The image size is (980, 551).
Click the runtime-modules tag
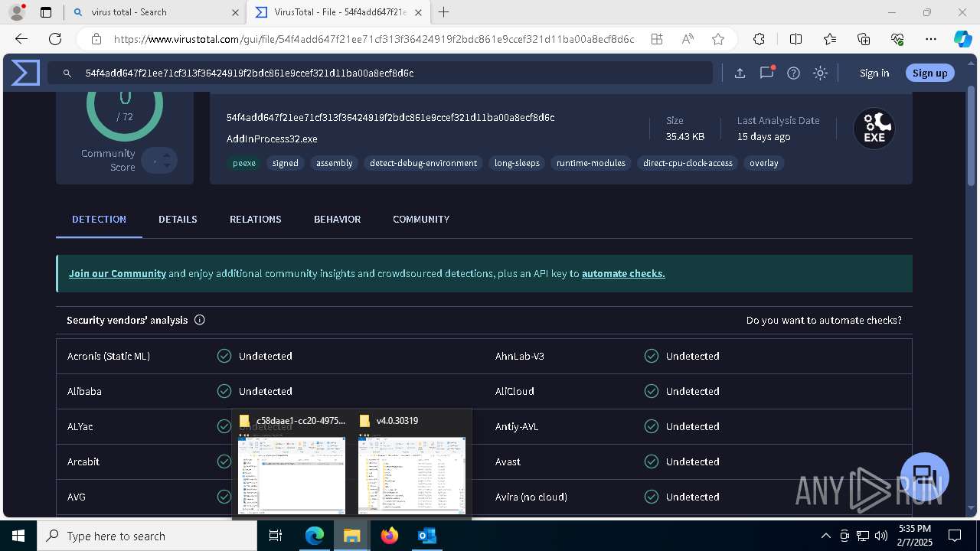(x=591, y=163)
